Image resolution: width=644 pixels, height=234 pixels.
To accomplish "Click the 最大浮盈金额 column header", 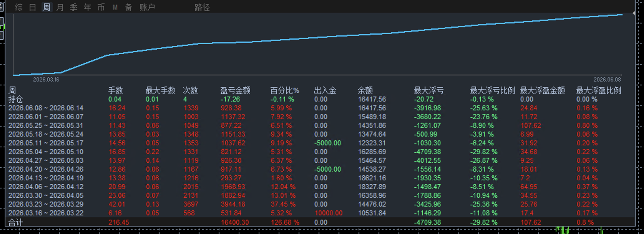I will (x=542, y=90).
